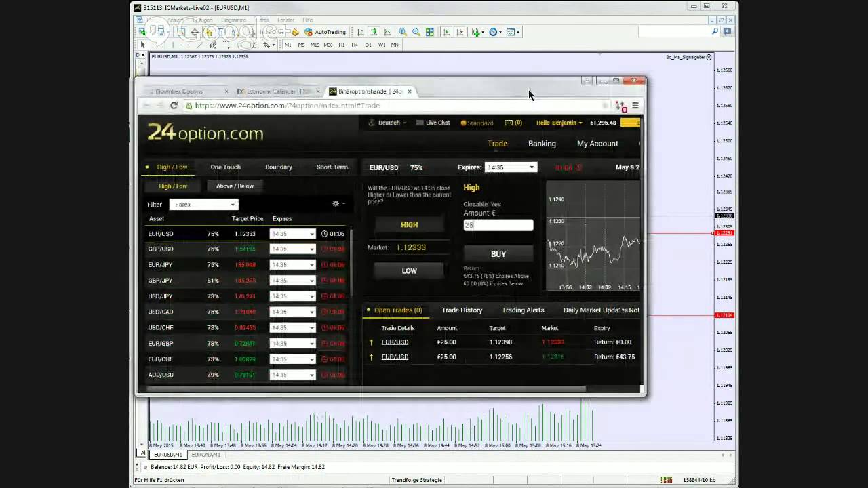
Task: Select the D1 timeframe
Action: (x=368, y=45)
